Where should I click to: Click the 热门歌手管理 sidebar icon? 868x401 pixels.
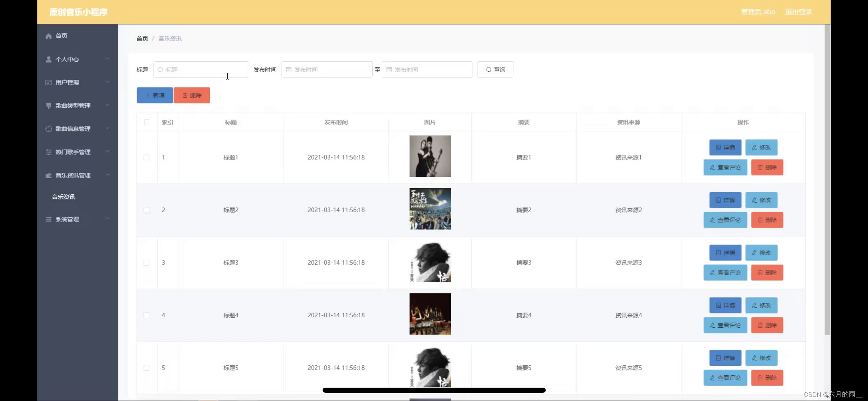(48, 152)
